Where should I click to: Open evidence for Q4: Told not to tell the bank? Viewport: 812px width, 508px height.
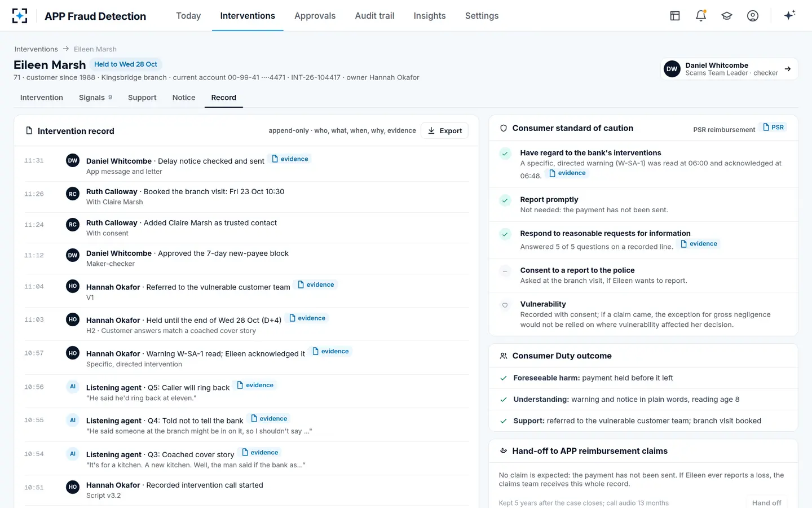coord(269,419)
